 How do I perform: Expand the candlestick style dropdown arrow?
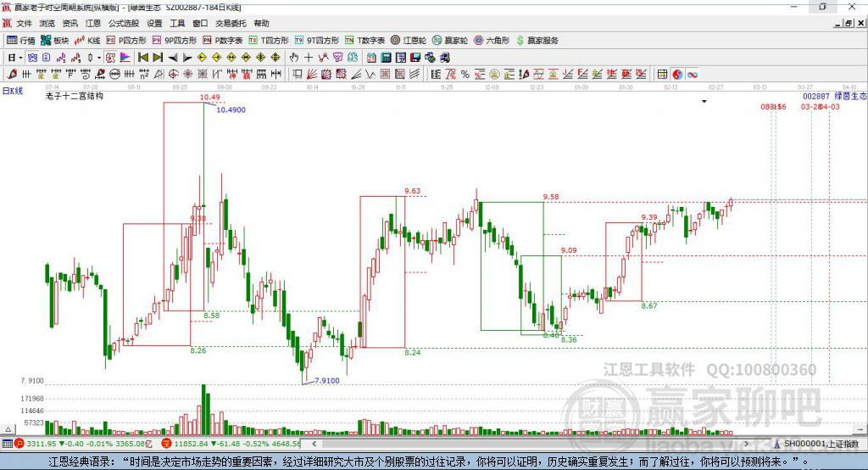[99, 58]
